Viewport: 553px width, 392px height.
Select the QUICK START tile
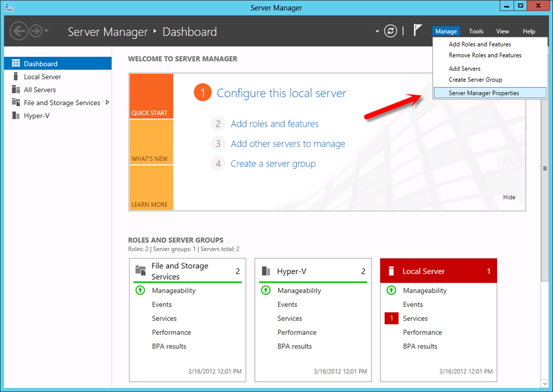point(151,96)
